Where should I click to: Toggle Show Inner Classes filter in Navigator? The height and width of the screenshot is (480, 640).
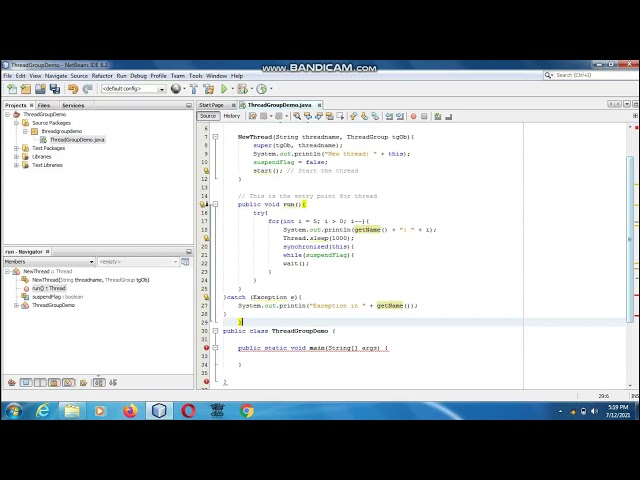click(x=69, y=382)
